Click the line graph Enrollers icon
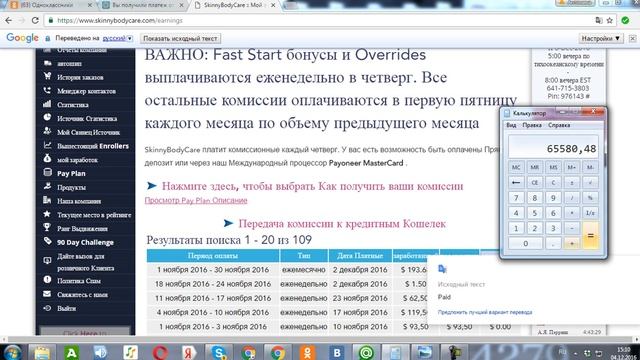The width and height of the screenshot is (640, 360). (x=47, y=145)
